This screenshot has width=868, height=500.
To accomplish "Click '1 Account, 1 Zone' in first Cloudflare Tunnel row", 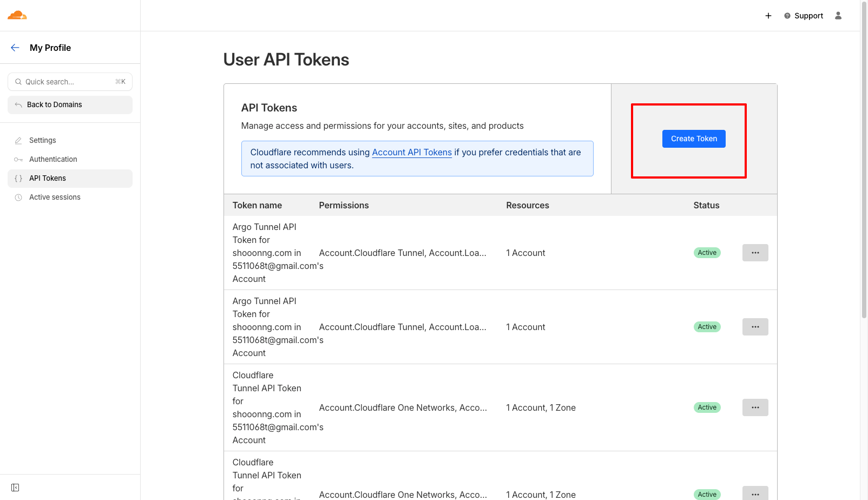I will 541,407.
